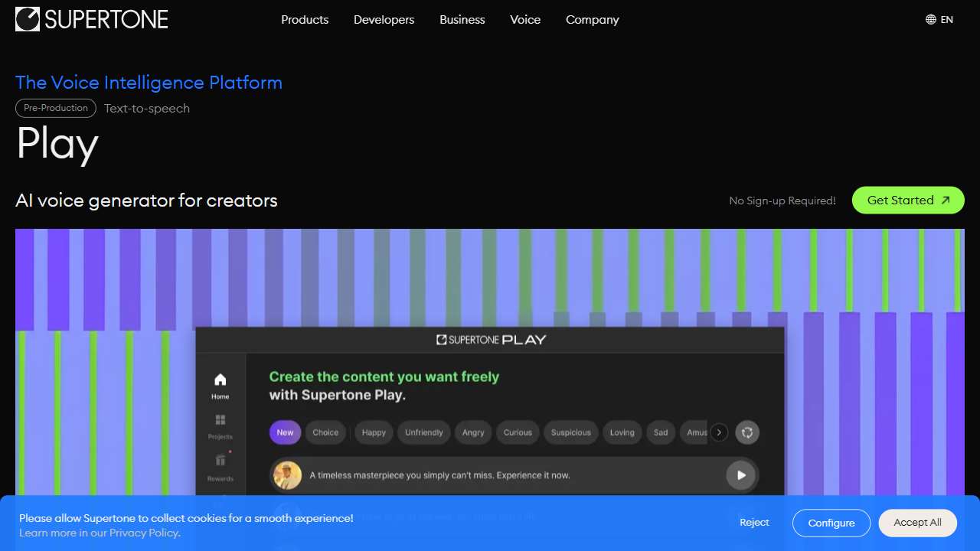Accept all cookies in the banner
This screenshot has height=551, width=980.
click(x=917, y=523)
